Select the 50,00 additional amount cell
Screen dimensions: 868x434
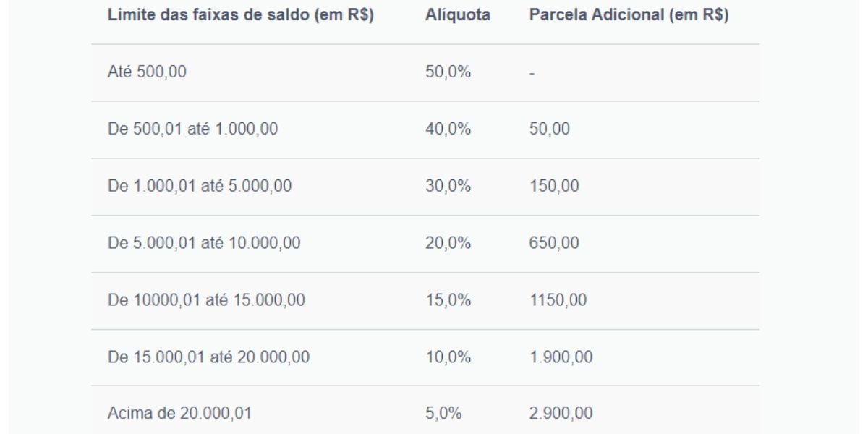pos(550,129)
